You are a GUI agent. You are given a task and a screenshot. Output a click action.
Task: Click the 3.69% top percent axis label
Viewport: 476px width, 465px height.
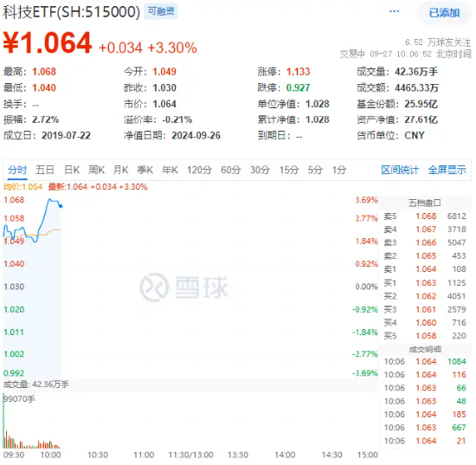[x=366, y=200]
